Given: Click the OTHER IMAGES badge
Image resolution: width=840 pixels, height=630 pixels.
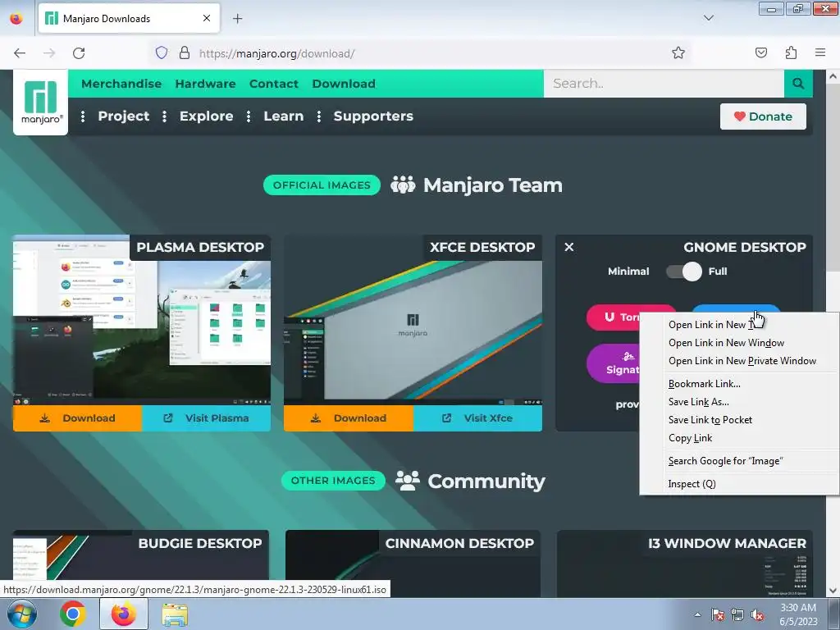Looking at the screenshot, I should (x=333, y=481).
